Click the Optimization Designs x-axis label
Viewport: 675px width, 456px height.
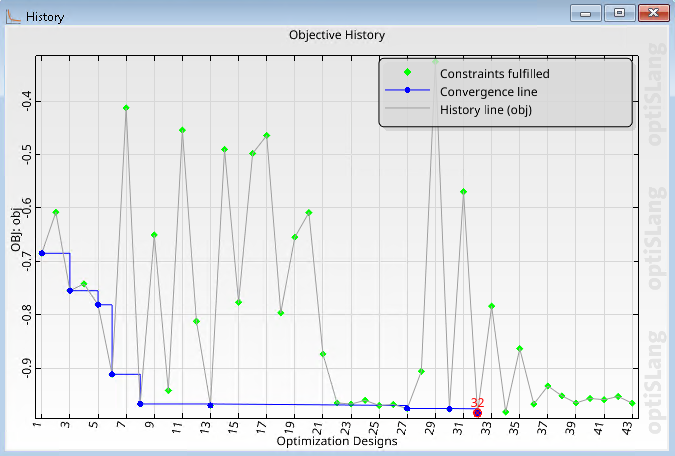pos(337,441)
